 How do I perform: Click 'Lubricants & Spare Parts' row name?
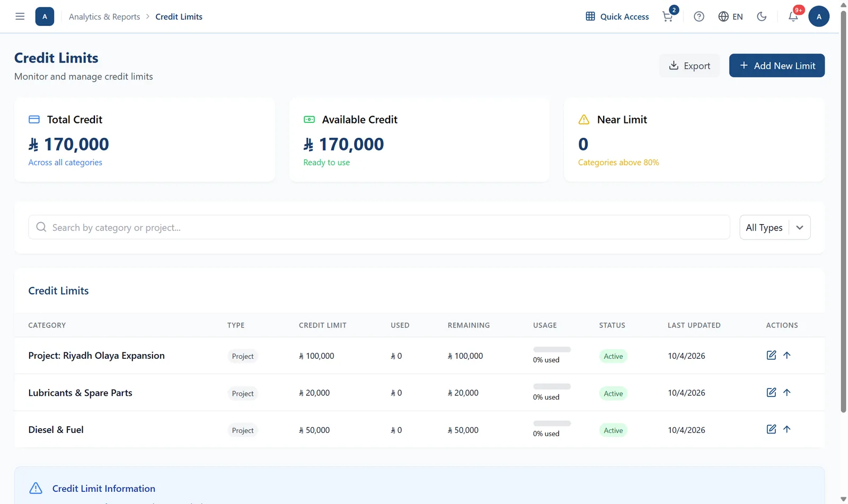point(80,392)
